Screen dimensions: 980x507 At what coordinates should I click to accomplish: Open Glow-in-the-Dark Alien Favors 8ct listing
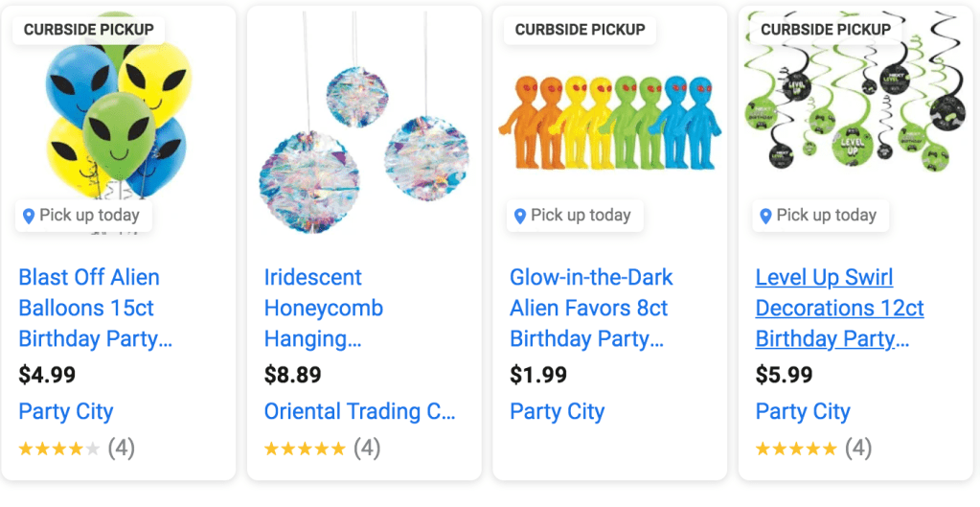tap(590, 308)
